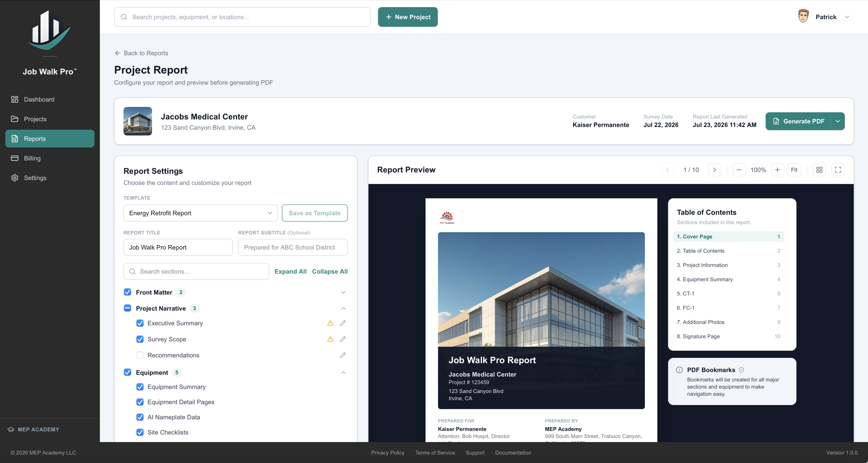Toggle the Equipment group checkbox
The image size is (868, 463).
tap(127, 372)
